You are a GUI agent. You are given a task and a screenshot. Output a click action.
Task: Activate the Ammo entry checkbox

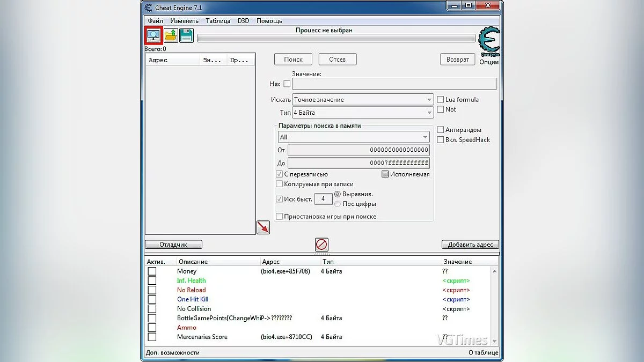click(x=152, y=328)
